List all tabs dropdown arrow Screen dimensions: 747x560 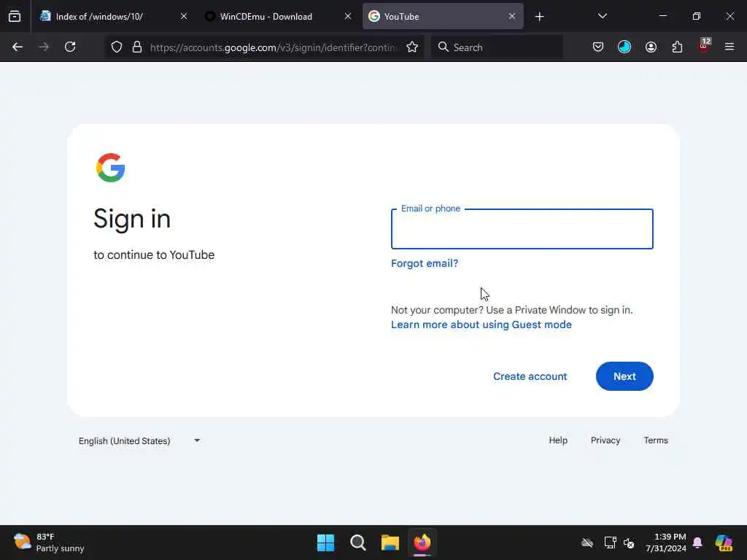click(x=602, y=17)
